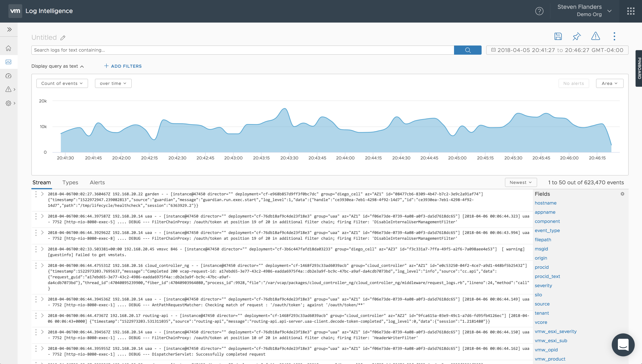
Task: Go to Home in left sidebar
Action: tap(8, 48)
